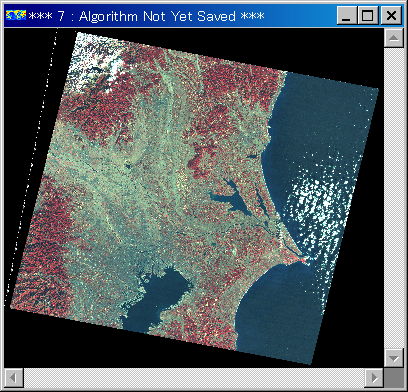The height and width of the screenshot is (392, 408).
Task: Click the vertical scrollbar down arrow
Action: point(394,358)
